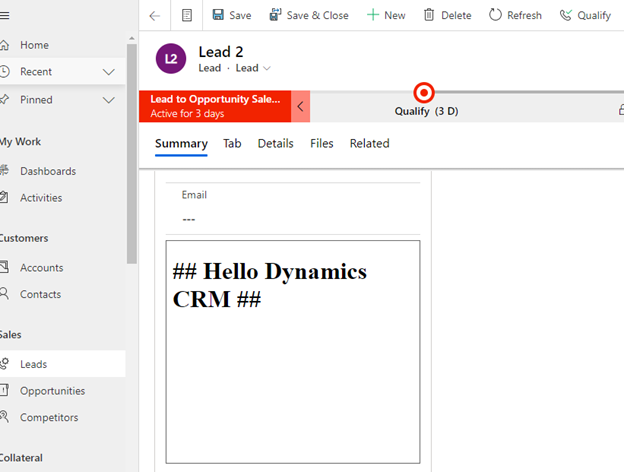Click the Recent clock icon
The image size is (624, 472).
coord(4,72)
